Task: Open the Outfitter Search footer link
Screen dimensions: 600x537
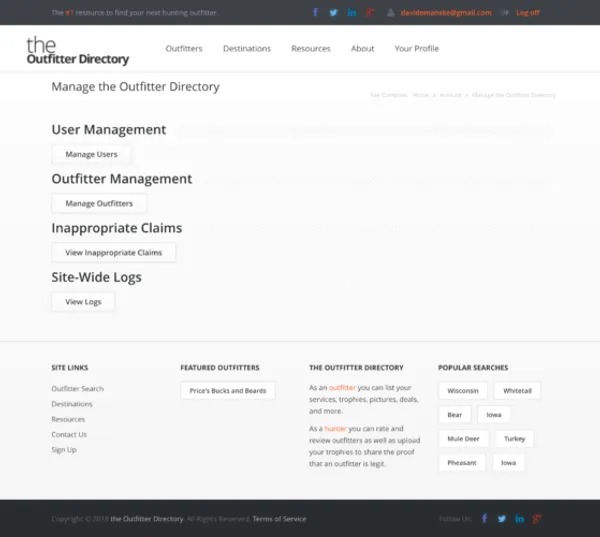Action: (78, 388)
